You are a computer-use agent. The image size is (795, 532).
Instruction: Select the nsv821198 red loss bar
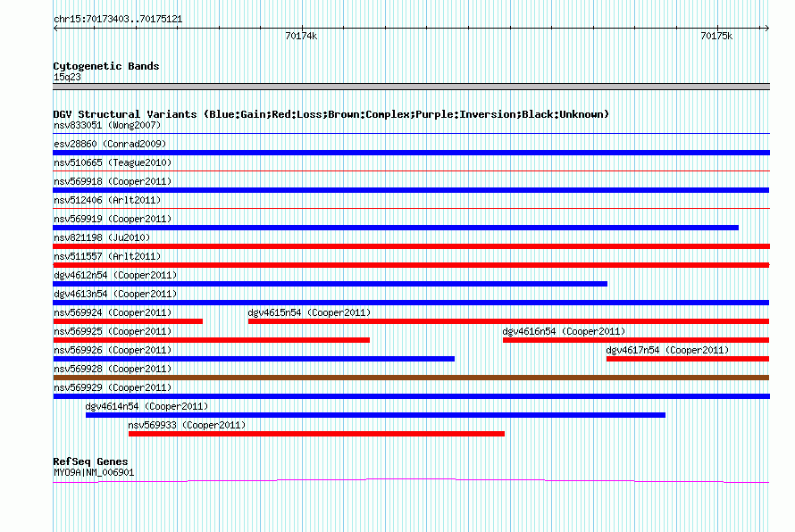tap(411, 246)
